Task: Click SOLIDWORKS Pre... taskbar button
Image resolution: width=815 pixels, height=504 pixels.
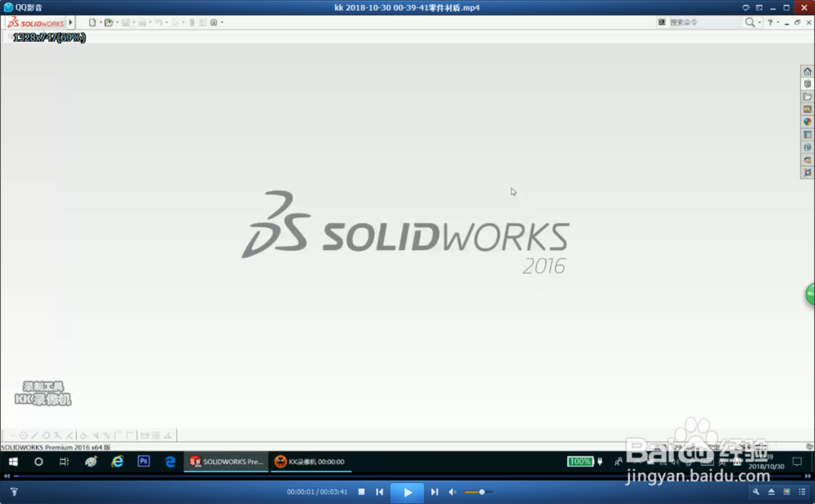Action: click(x=226, y=462)
